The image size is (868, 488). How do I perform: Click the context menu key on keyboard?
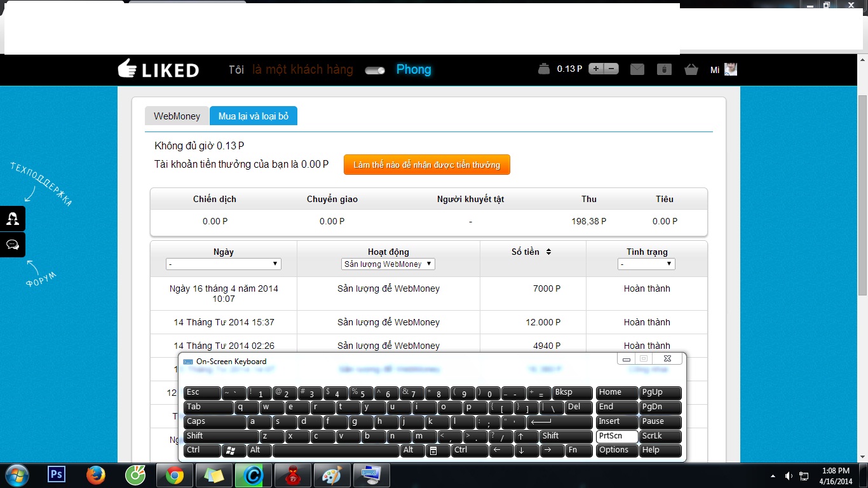coord(438,451)
